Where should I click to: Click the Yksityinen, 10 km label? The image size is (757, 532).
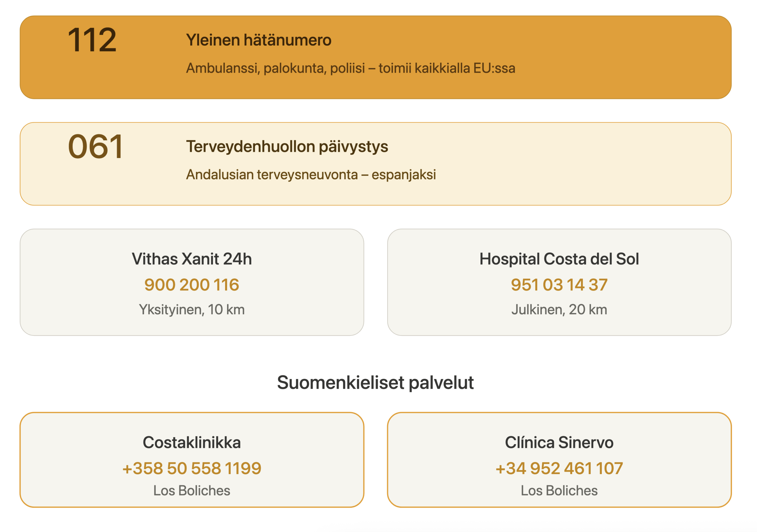(x=192, y=310)
